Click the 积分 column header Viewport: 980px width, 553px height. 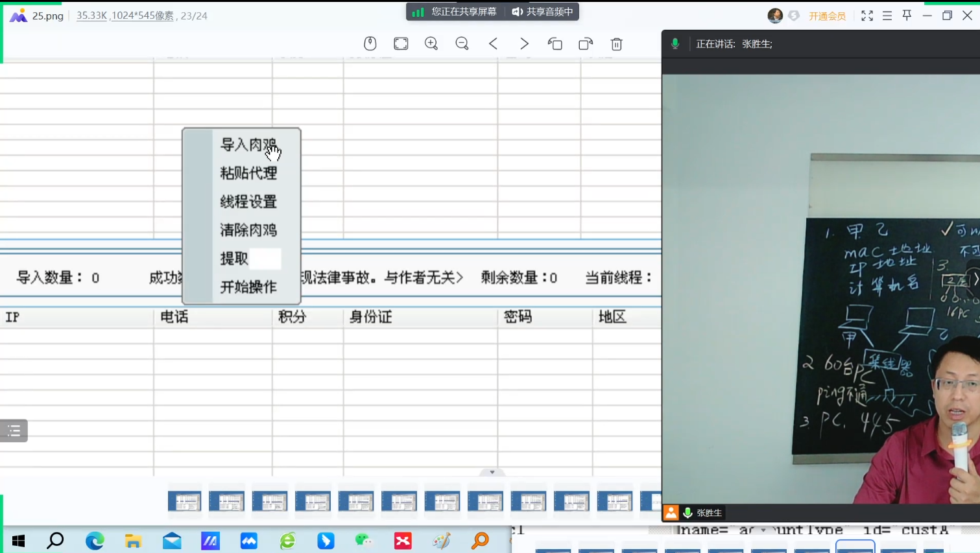pos(292,317)
